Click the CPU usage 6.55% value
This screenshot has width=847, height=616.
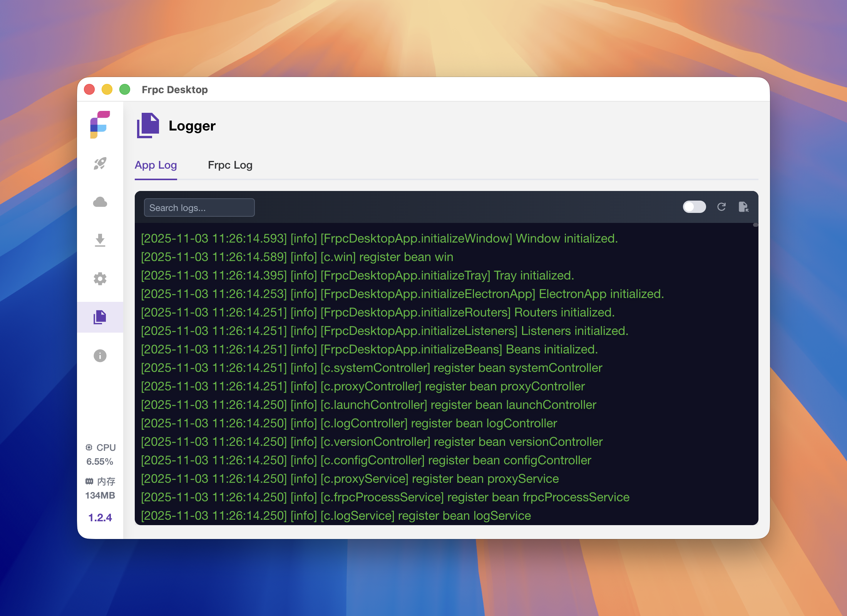pyautogui.click(x=100, y=461)
